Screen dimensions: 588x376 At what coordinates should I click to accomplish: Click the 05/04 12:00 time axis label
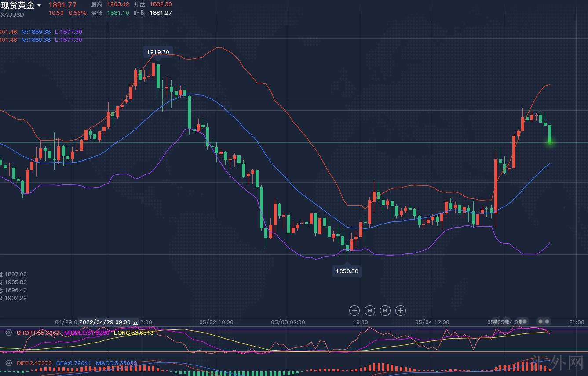point(432,322)
